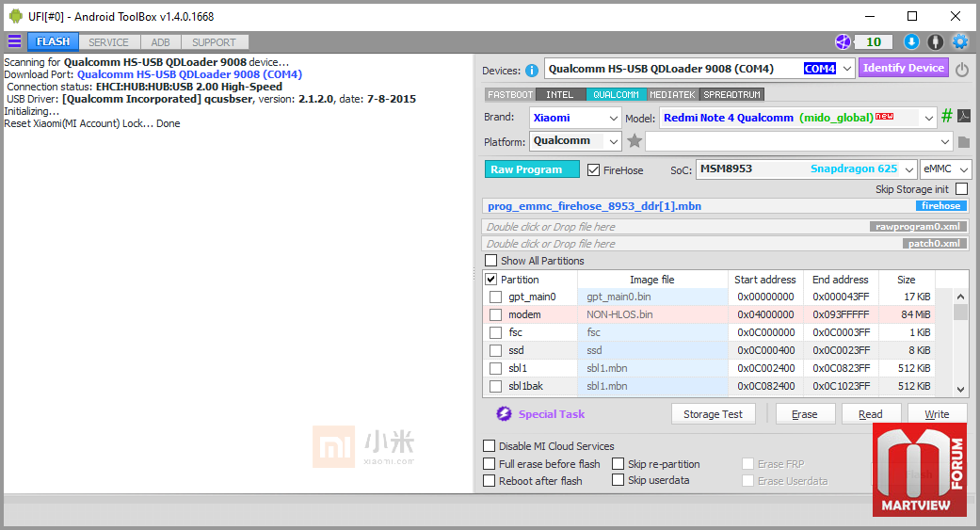This screenshot has height=530, width=980.
Task: Click the purple globe icon in header
Action: point(843,41)
